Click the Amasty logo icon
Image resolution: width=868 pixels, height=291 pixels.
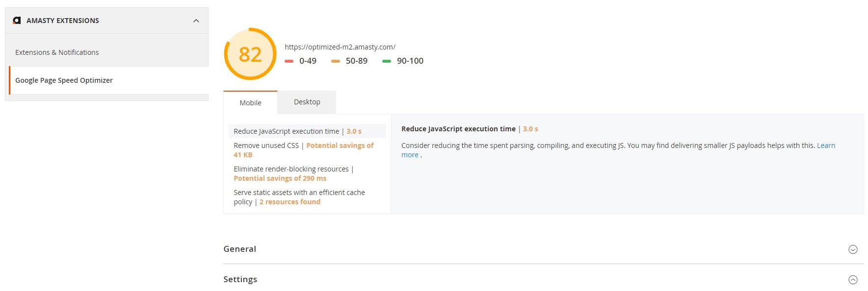pos(17,21)
